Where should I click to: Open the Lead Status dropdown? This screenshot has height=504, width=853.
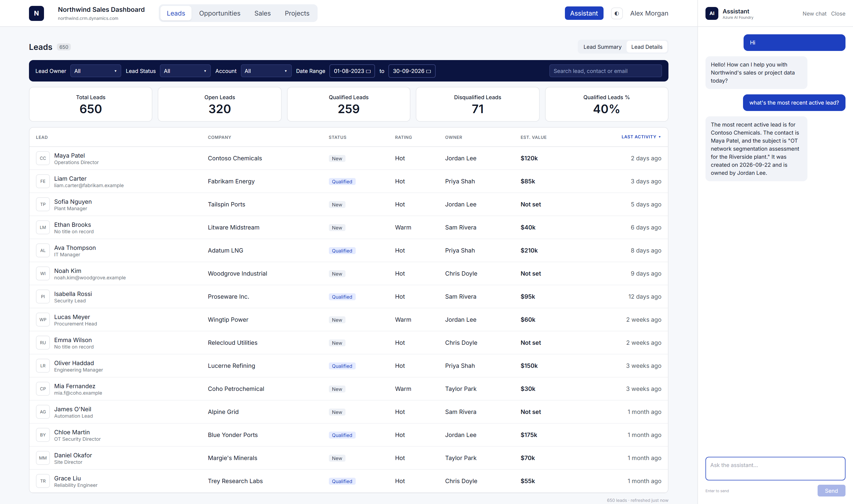coord(185,71)
